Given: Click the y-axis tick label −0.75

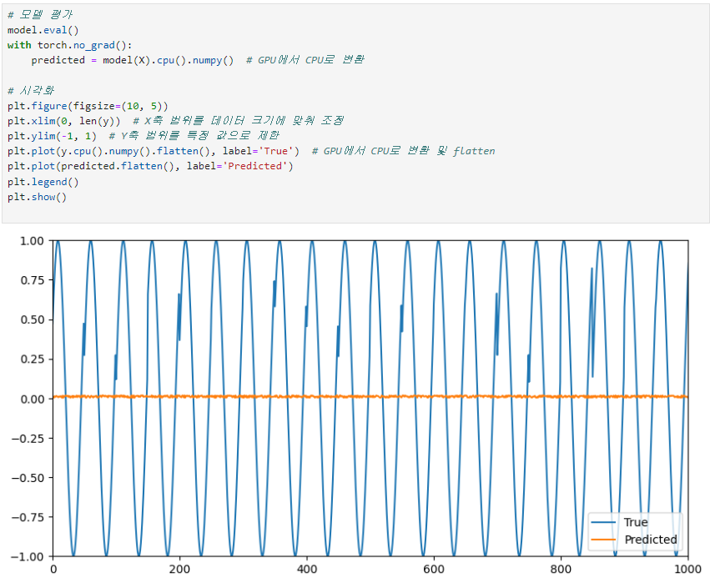Looking at the screenshot, I should point(28,517).
